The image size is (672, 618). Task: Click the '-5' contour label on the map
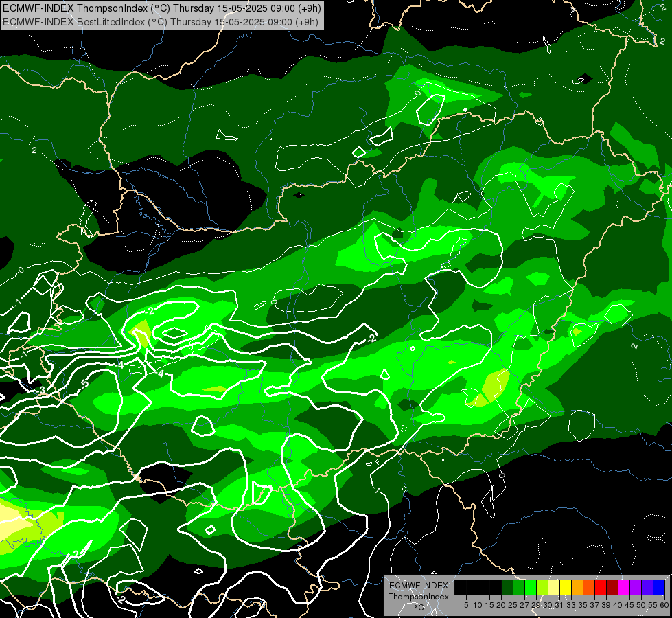pyautogui.click(x=84, y=383)
